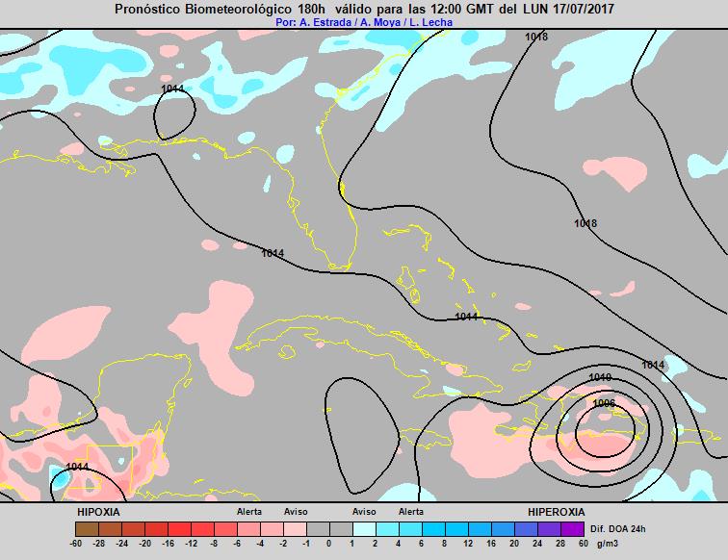This screenshot has width=728, height=560.
Task: Click the '0' scale value
Action: point(329,544)
